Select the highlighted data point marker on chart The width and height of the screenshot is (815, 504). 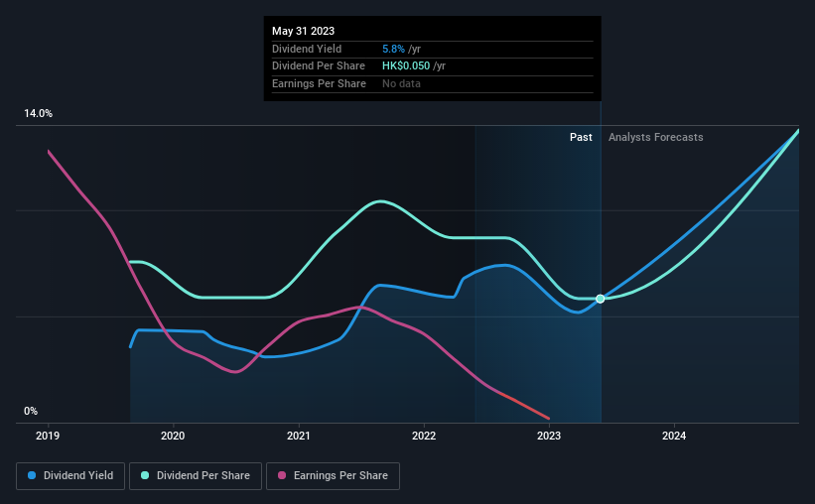click(601, 299)
